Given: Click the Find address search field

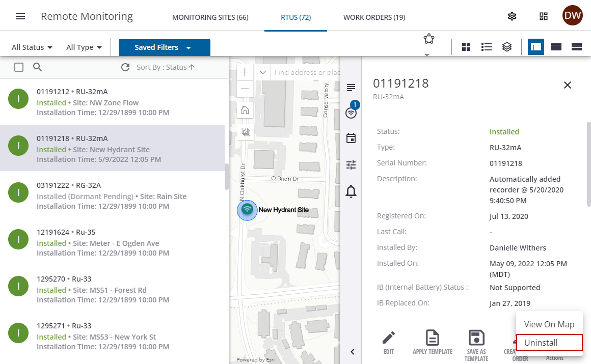Looking at the screenshot, I should [306, 72].
